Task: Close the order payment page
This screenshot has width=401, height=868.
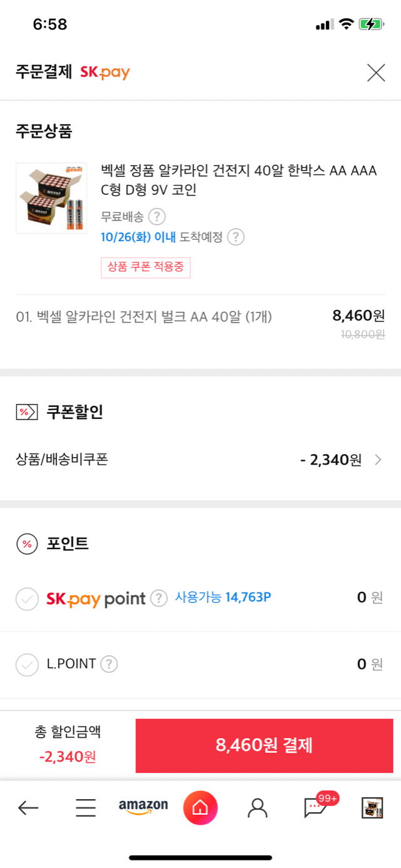Action: coord(375,73)
